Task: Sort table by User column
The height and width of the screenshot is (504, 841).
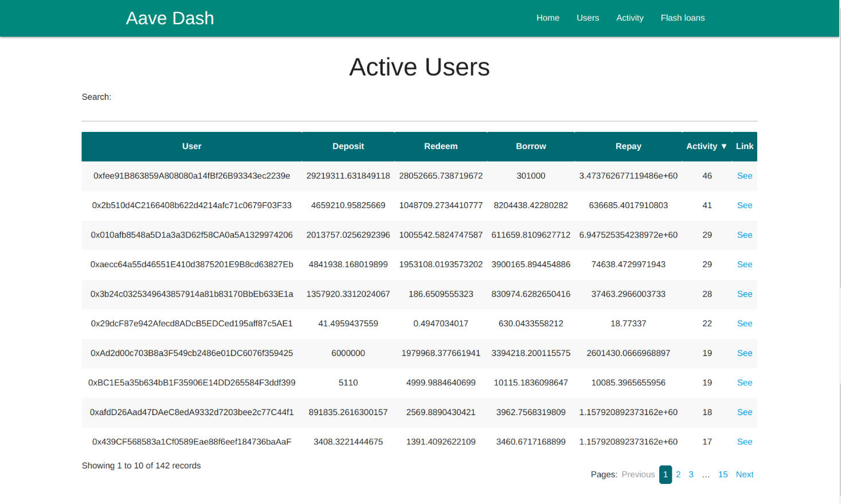Action: pos(192,146)
